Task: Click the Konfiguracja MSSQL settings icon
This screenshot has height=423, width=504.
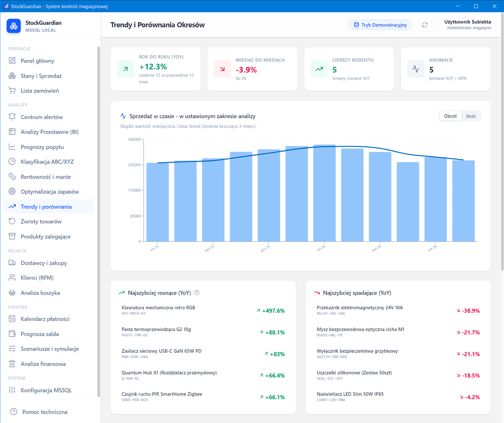Action: click(x=12, y=390)
